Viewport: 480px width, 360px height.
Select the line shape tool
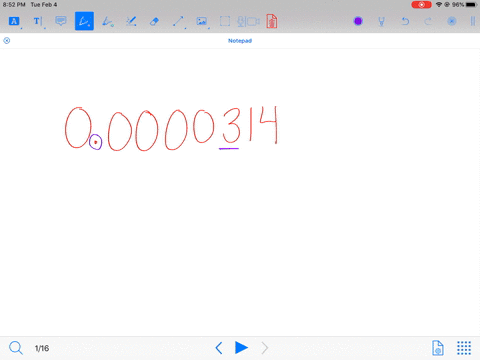pos(178,21)
